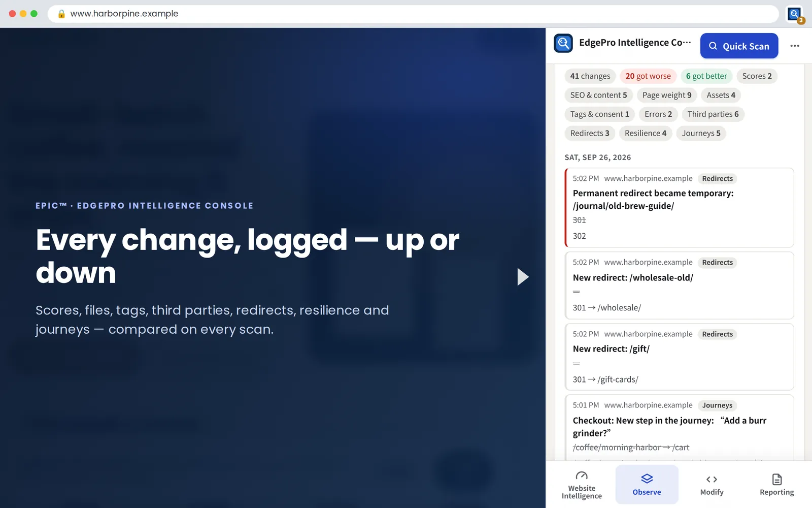Click the next slide arrow on hero
The width and height of the screenshot is (812, 508).
coord(523,277)
